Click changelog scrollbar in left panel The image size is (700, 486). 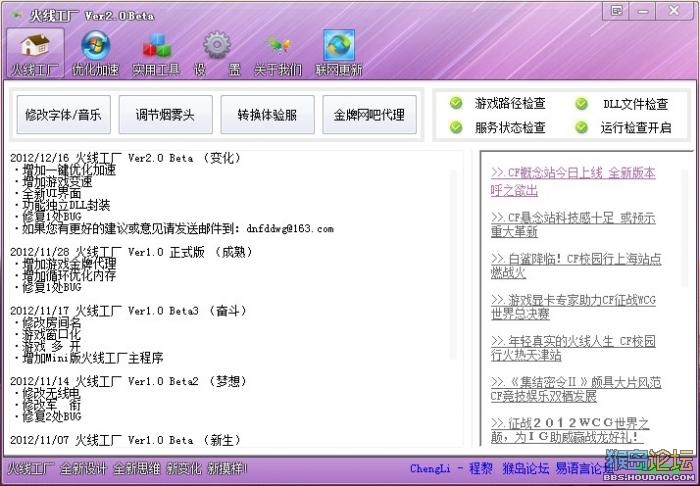click(x=453, y=264)
